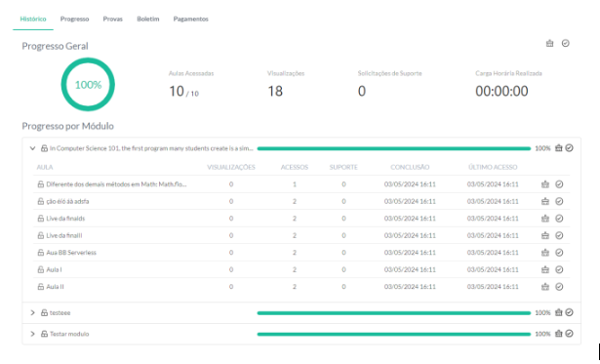600x364 pixels.
Task: Click the briefcase icon on Live da finalds row
Action: coord(545,219)
